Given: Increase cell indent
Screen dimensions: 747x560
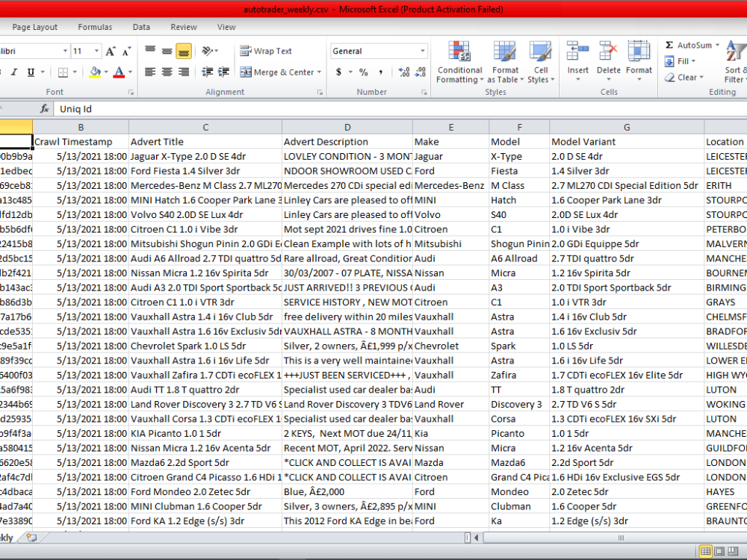Looking at the screenshot, I should click(223, 72).
